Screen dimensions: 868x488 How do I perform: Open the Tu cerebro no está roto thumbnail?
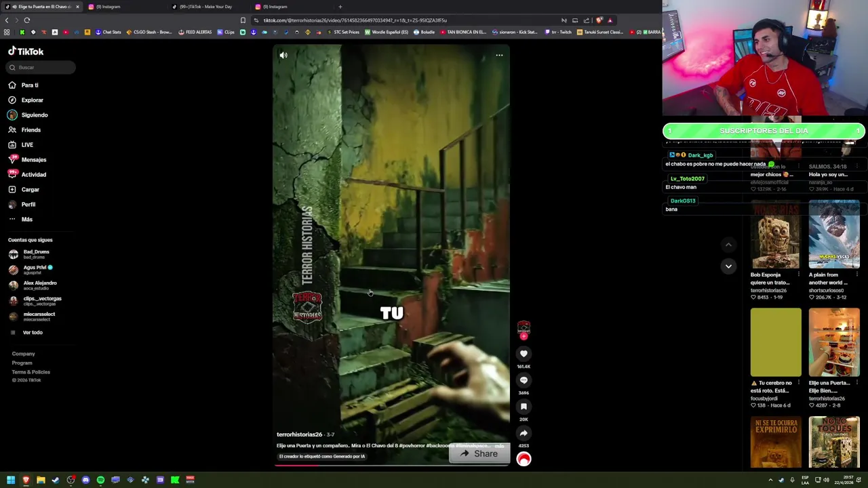click(x=776, y=342)
